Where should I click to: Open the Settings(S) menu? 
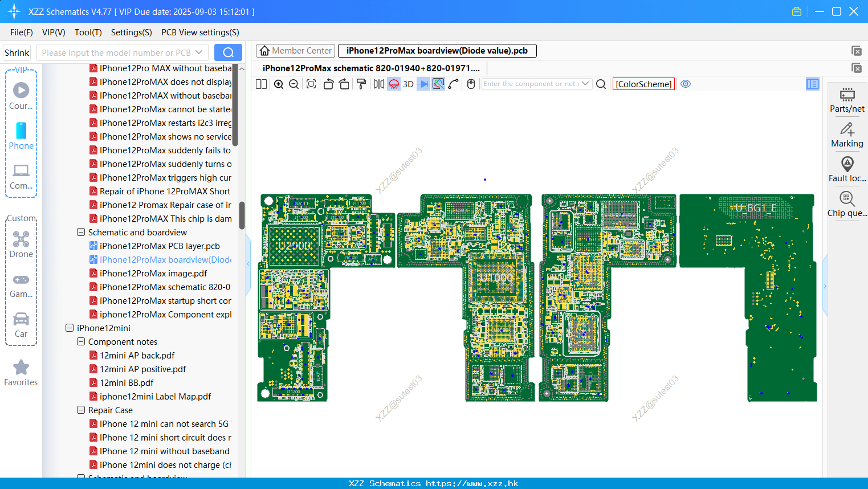point(132,32)
